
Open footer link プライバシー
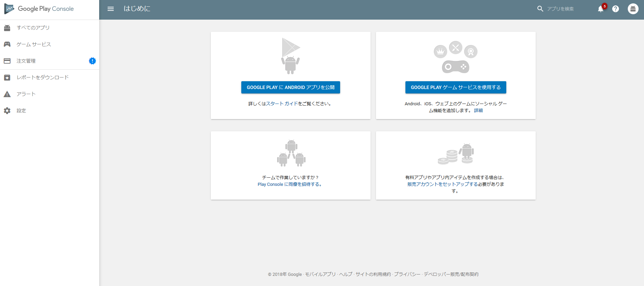point(407,274)
